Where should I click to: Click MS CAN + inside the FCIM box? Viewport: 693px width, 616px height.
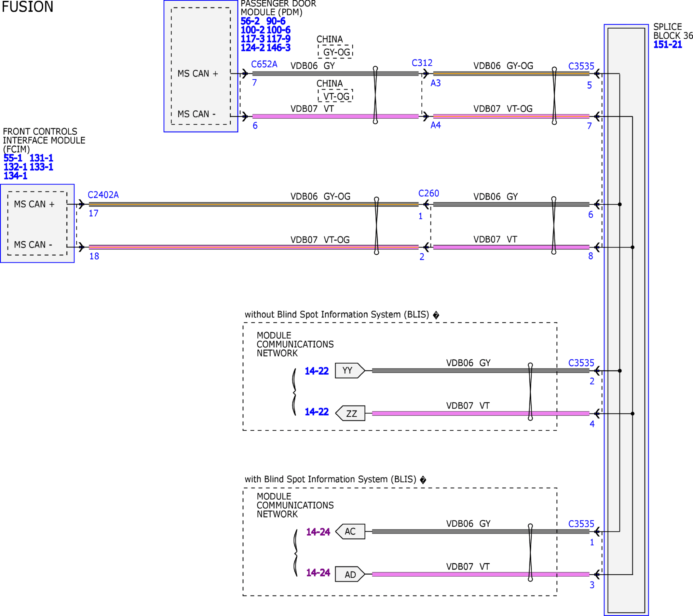tap(34, 204)
